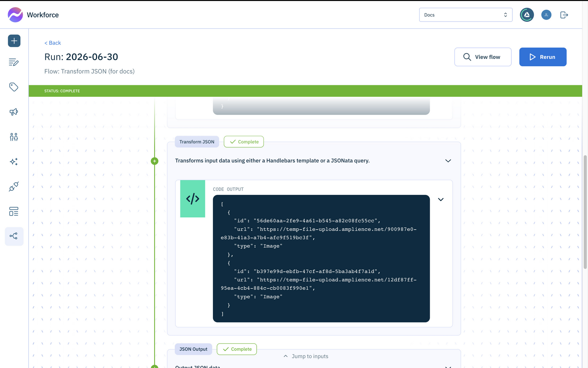Open the sparkles AI sidebar icon
The height and width of the screenshot is (368, 588).
coord(14,162)
